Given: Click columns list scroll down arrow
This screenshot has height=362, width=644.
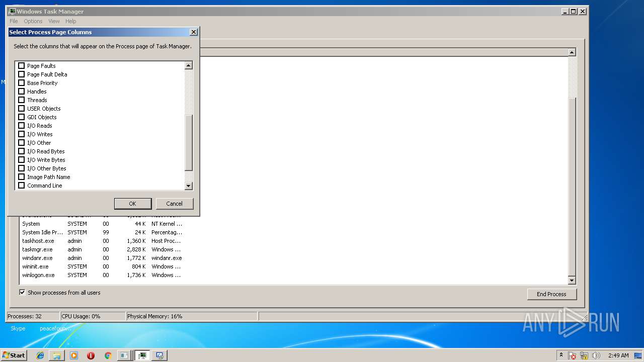Looking at the screenshot, I should click(189, 186).
